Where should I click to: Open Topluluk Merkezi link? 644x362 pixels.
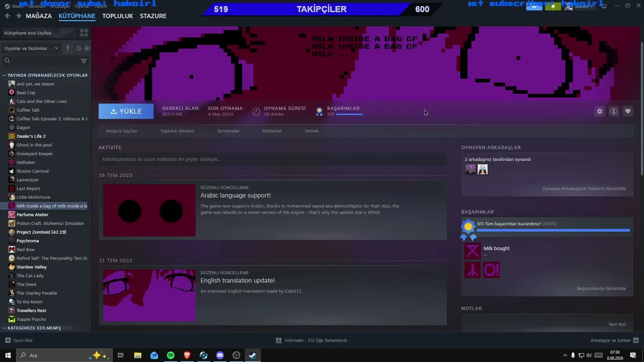pos(177,131)
